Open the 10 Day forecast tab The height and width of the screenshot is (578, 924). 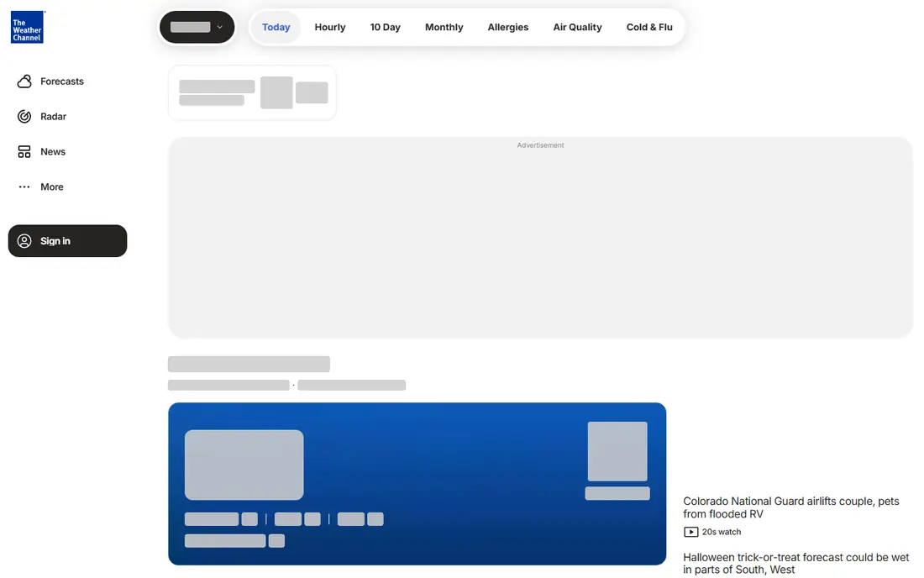coord(386,27)
